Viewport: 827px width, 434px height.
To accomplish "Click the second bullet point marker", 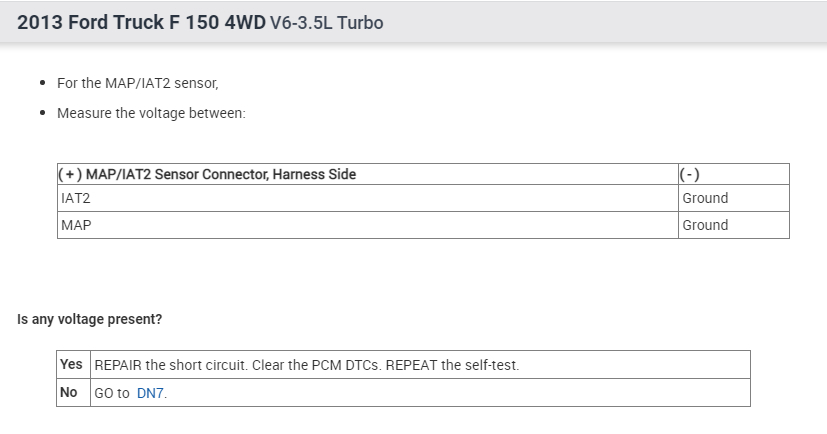I will 43,113.
